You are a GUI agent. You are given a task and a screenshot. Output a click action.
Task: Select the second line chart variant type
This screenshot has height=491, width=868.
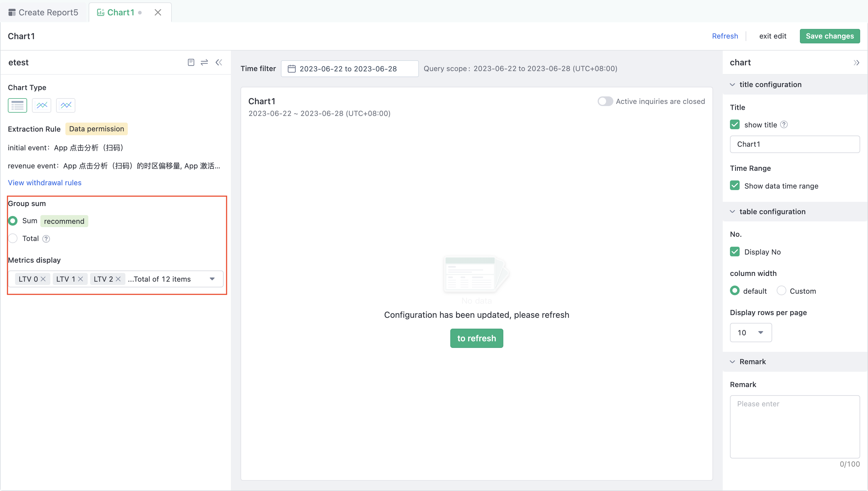click(65, 105)
